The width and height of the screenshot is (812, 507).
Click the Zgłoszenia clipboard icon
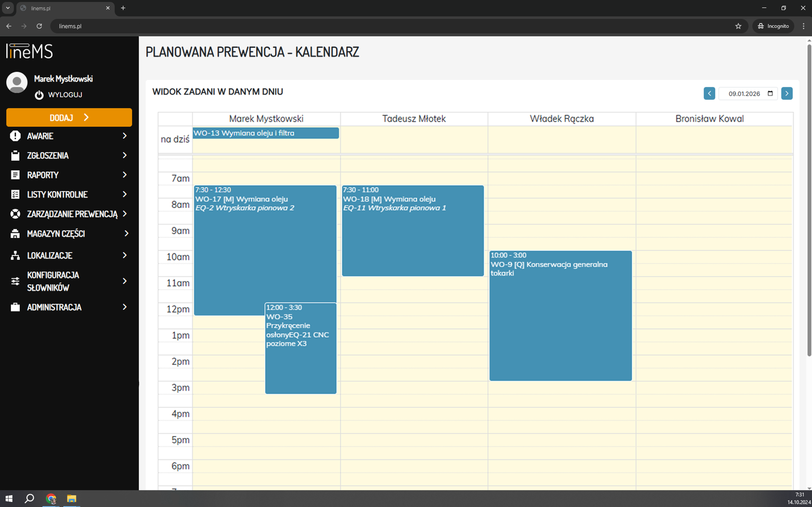(15, 155)
